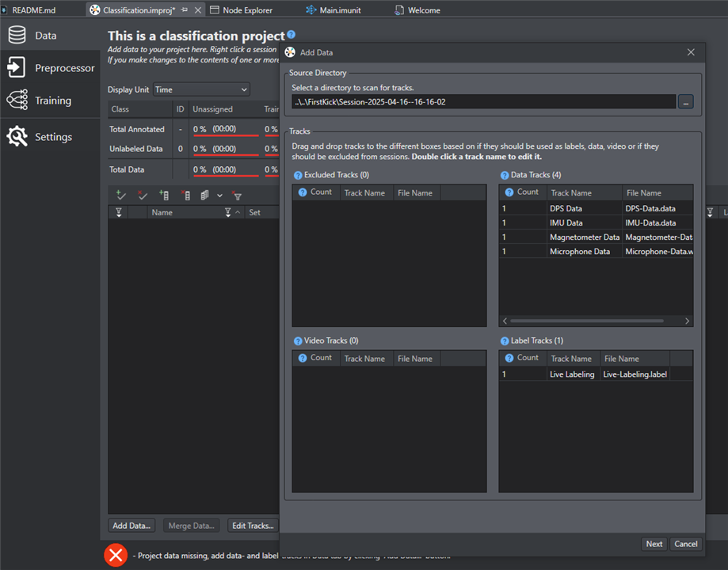Click the red x checkmark toolbar icon
728x570 pixels.
(x=143, y=195)
